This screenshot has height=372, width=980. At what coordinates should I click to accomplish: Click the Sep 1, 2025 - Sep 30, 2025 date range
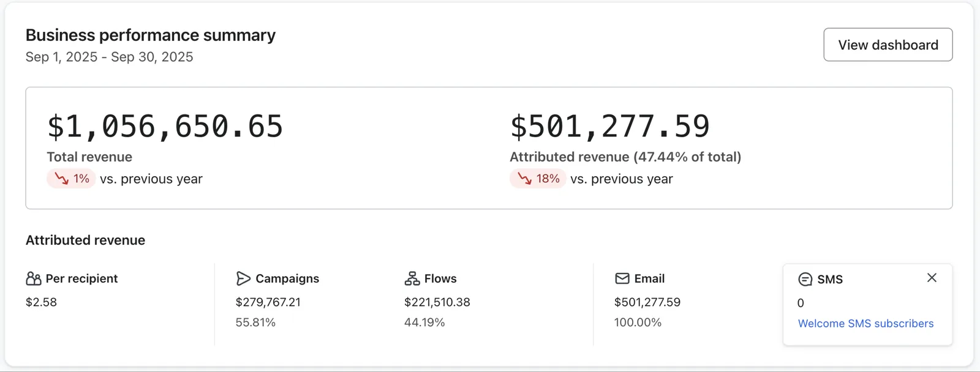tap(109, 57)
